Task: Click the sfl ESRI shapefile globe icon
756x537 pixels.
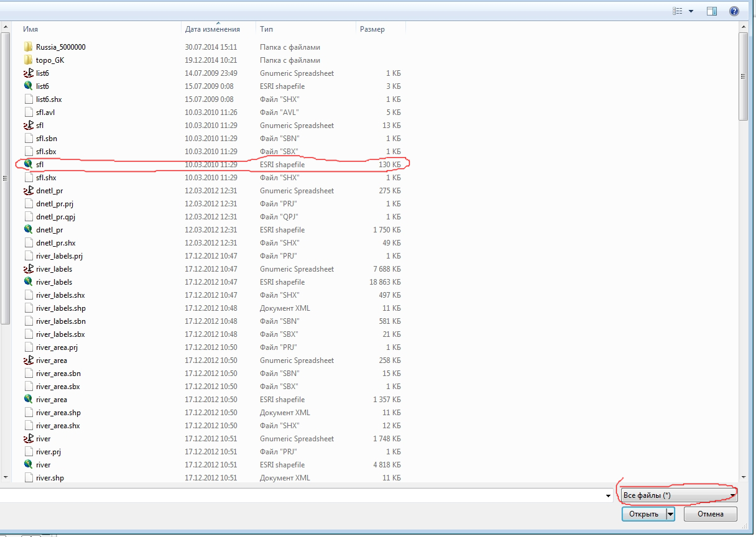Action: point(28,165)
